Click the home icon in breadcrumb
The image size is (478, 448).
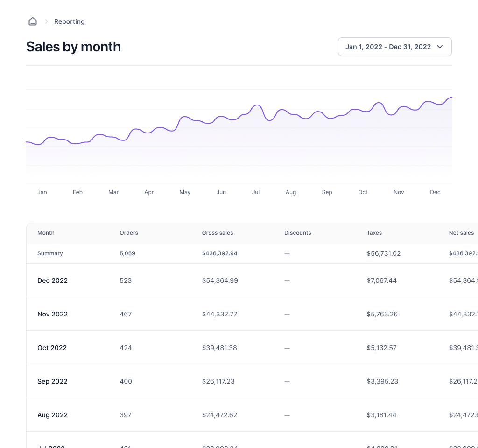(33, 21)
